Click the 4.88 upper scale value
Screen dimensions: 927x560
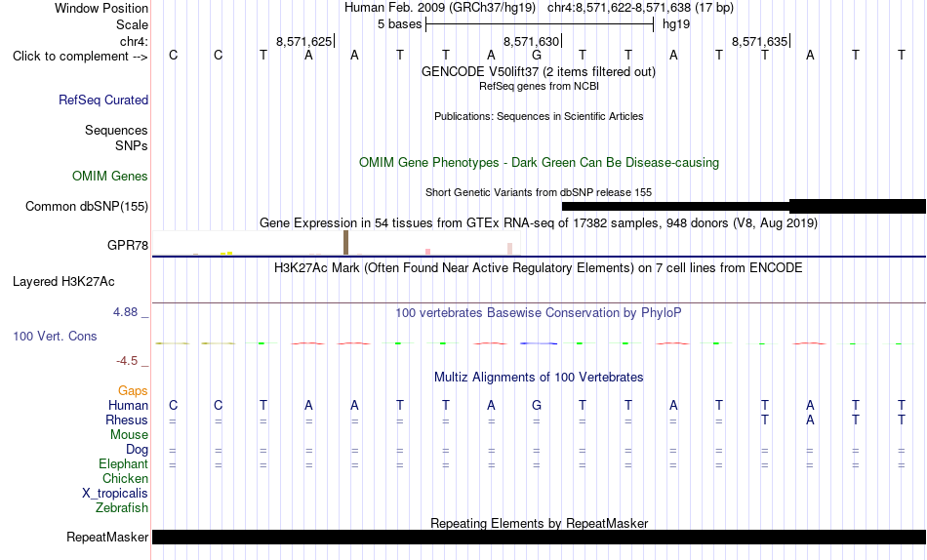point(125,312)
